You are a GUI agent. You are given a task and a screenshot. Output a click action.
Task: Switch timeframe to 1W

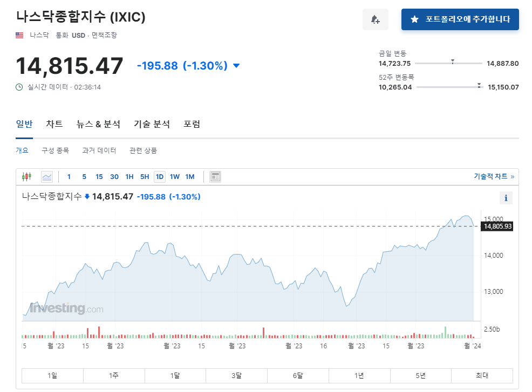175,176
